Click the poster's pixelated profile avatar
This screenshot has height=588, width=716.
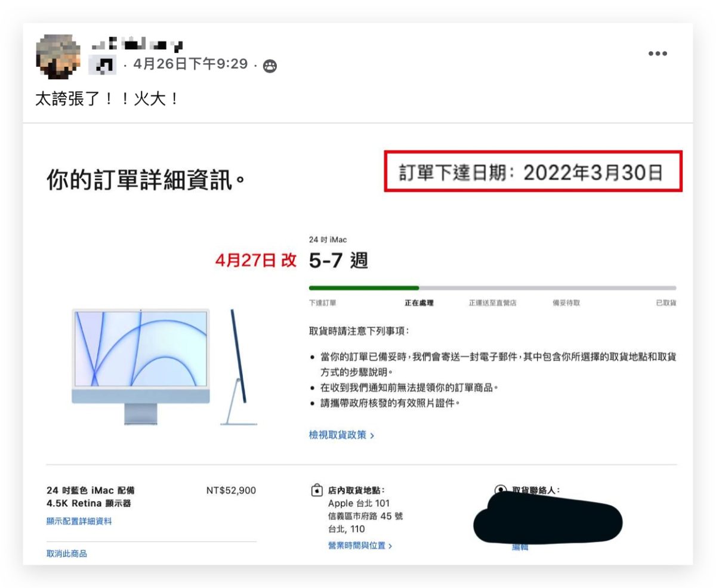point(58,57)
